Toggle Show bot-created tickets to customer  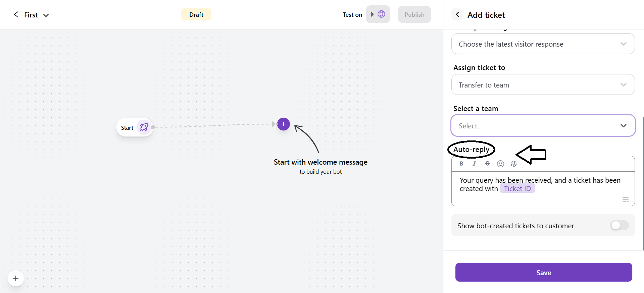click(x=619, y=226)
